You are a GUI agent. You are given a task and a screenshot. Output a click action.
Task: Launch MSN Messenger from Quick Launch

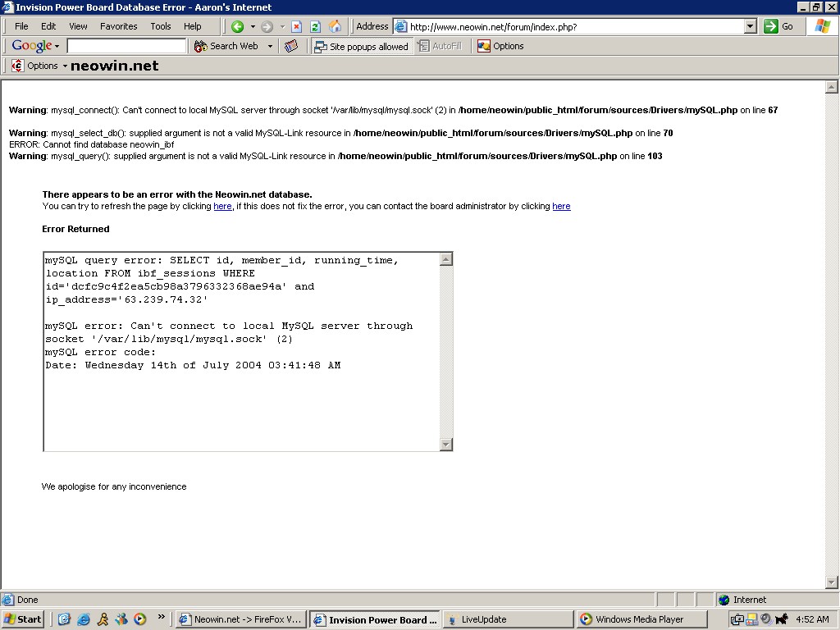121,619
